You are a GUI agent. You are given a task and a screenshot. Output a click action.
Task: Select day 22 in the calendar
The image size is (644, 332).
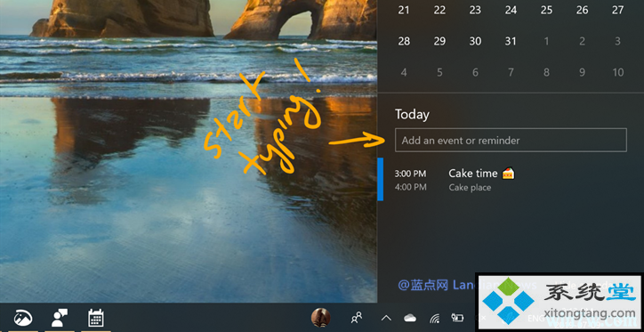[439, 10]
